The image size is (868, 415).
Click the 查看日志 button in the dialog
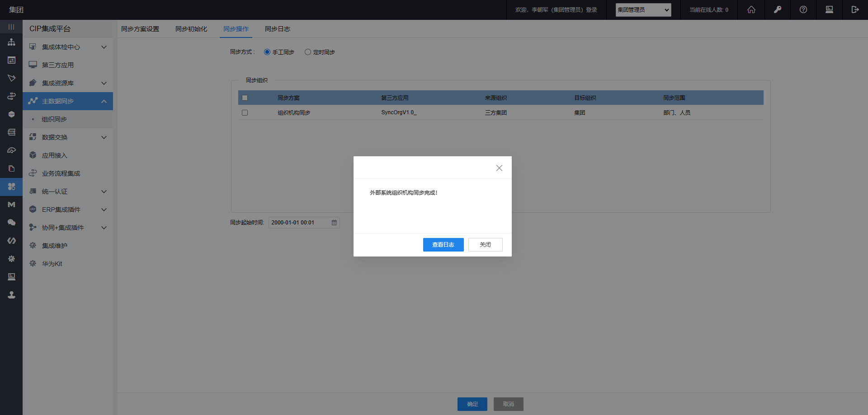[443, 245]
